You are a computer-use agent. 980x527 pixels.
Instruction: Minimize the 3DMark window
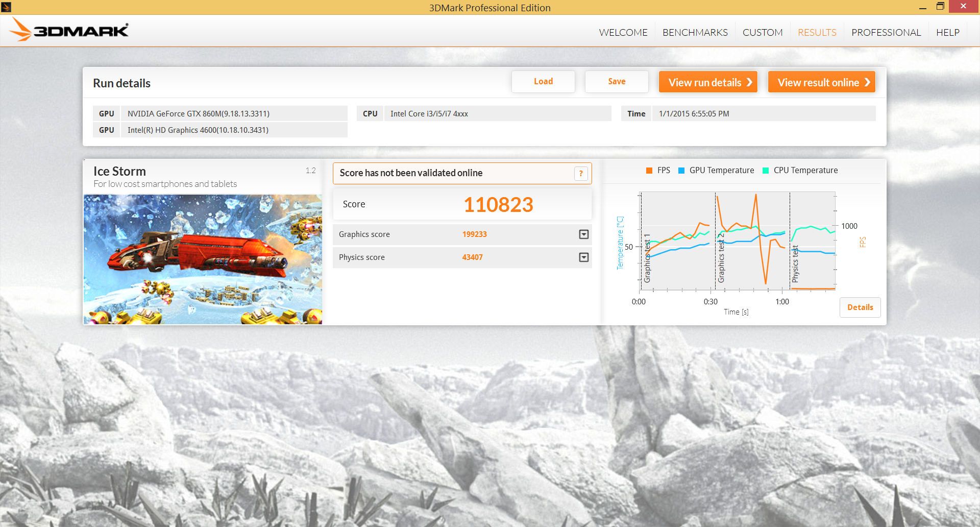click(x=923, y=7)
